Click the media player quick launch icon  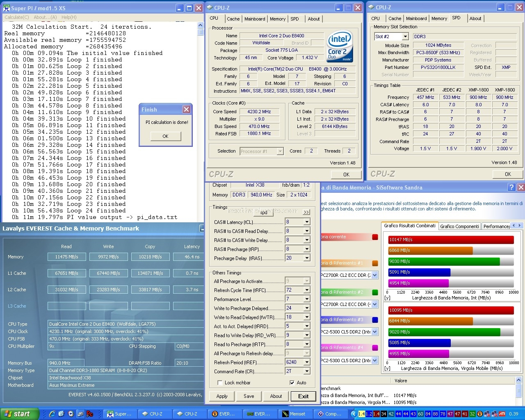click(x=71, y=414)
